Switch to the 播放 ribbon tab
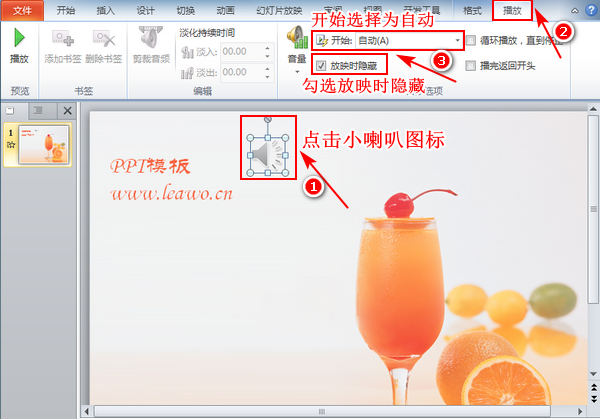The width and height of the screenshot is (600, 419). pos(512,10)
